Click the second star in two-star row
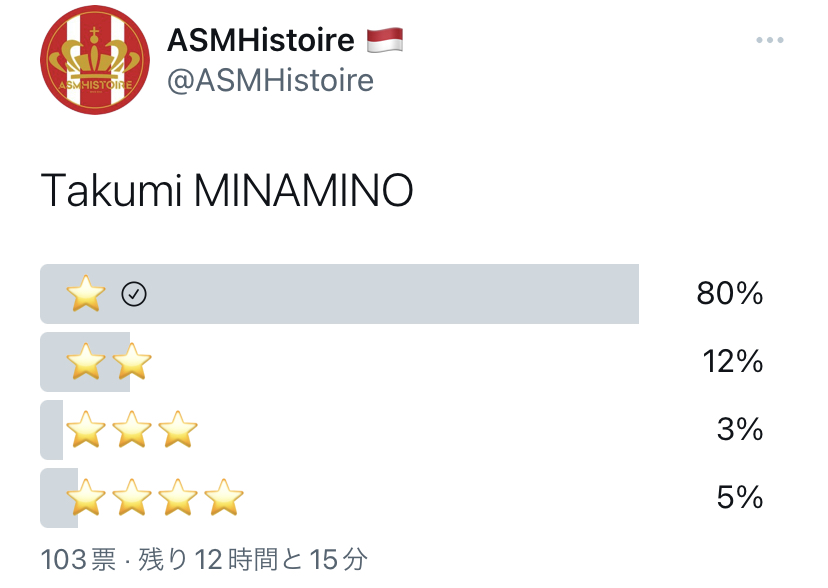828x588 pixels. [x=132, y=362]
